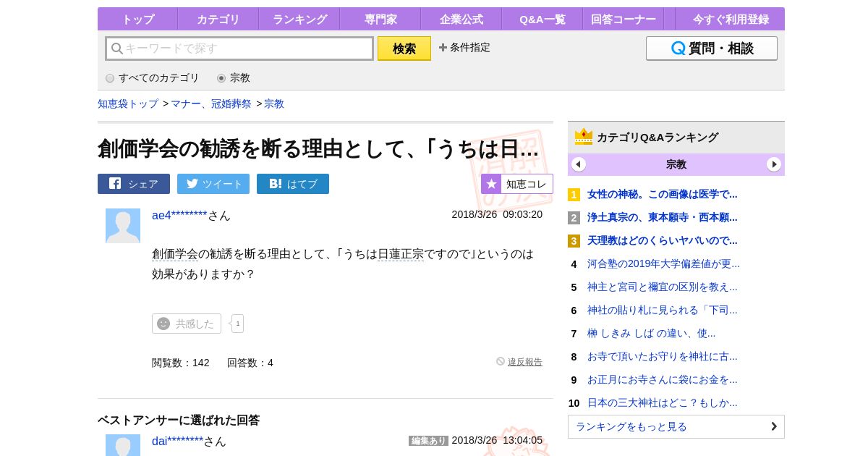The width and height of the screenshot is (868, 456).
Task: Click ランキングをもっと見る button
Action: click(x=676, y=426)
